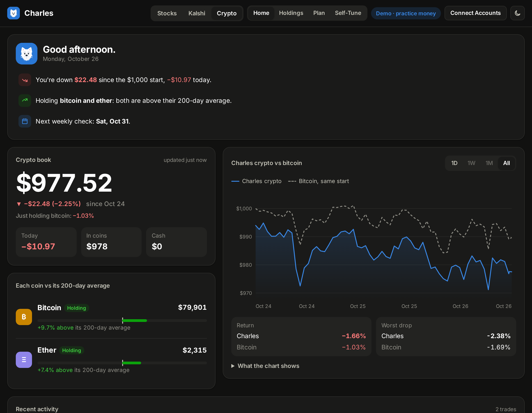Click the Today −$10.97 card
The image size is (532, 413).
46,242
